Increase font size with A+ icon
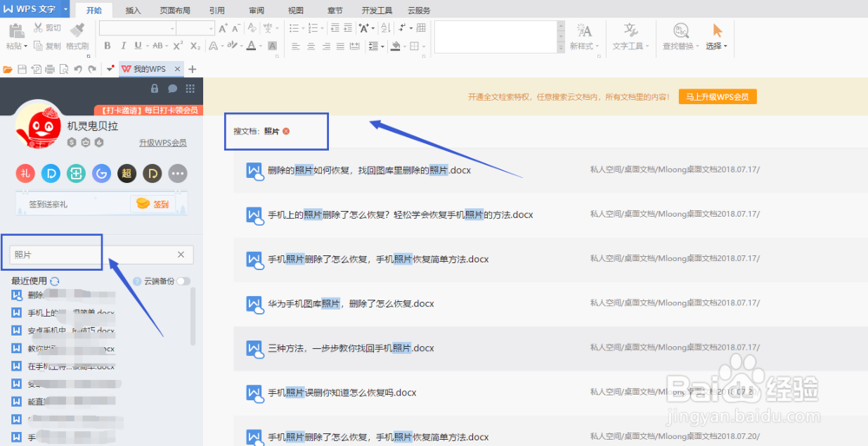 [223, 29]
